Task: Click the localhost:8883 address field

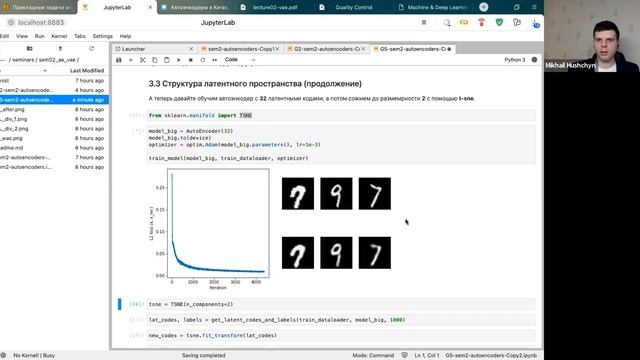Action: 41,22
